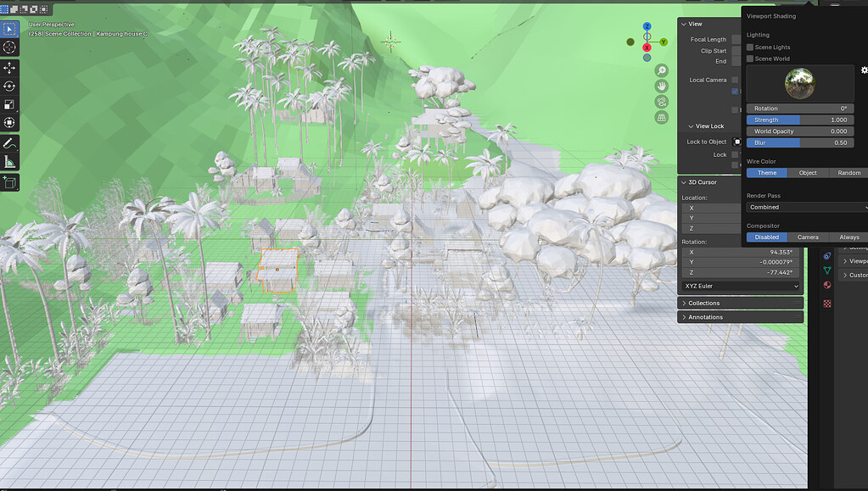Screen dimensions: 868x491
Task: Choose Set New Selection mode icon
Action: click(x=4, y=9)
